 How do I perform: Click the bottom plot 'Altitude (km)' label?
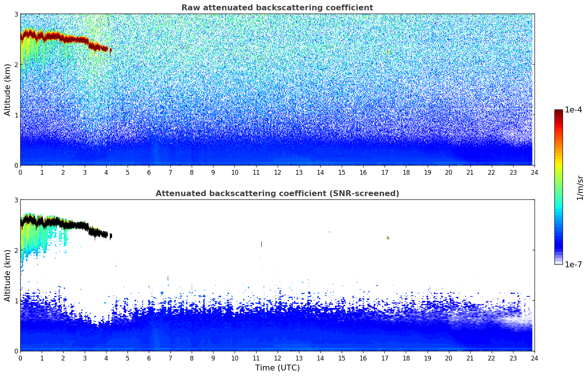point(8,275)
